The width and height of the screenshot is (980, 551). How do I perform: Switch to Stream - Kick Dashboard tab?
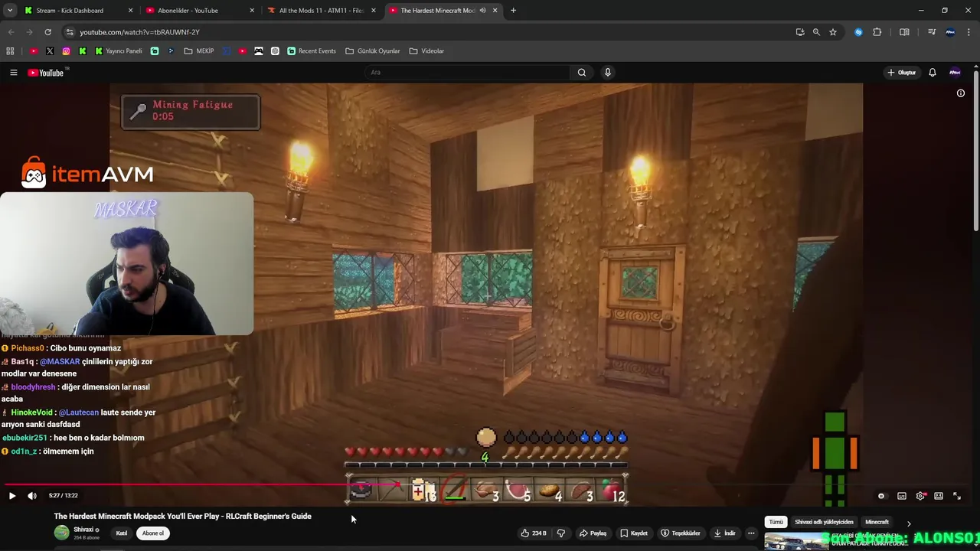(x=70, y=11)
